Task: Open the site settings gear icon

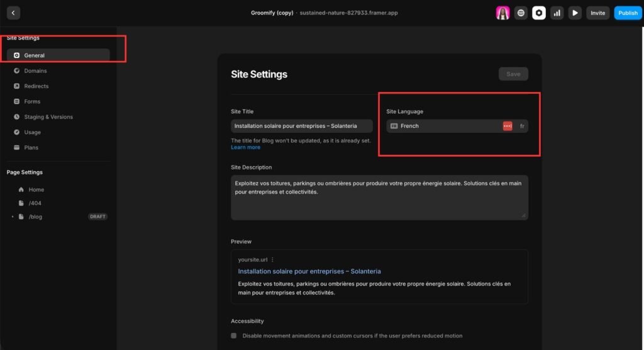Action: point(539,13)
